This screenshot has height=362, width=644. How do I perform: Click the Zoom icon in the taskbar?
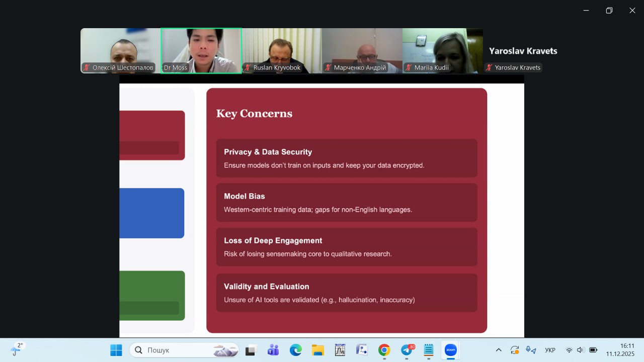click(451, 350)
